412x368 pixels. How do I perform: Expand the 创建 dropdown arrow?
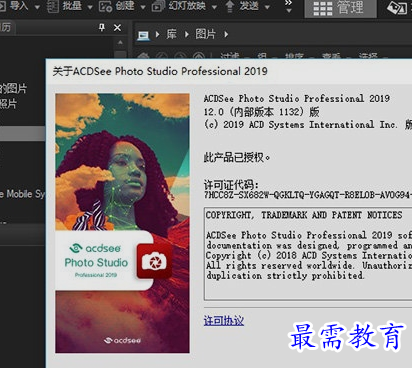coord(143,7)
